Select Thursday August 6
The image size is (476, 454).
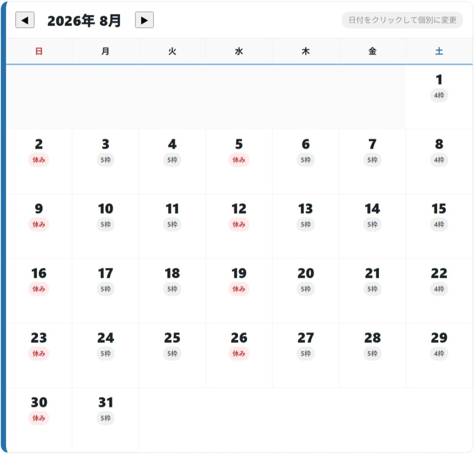[306, 162]
